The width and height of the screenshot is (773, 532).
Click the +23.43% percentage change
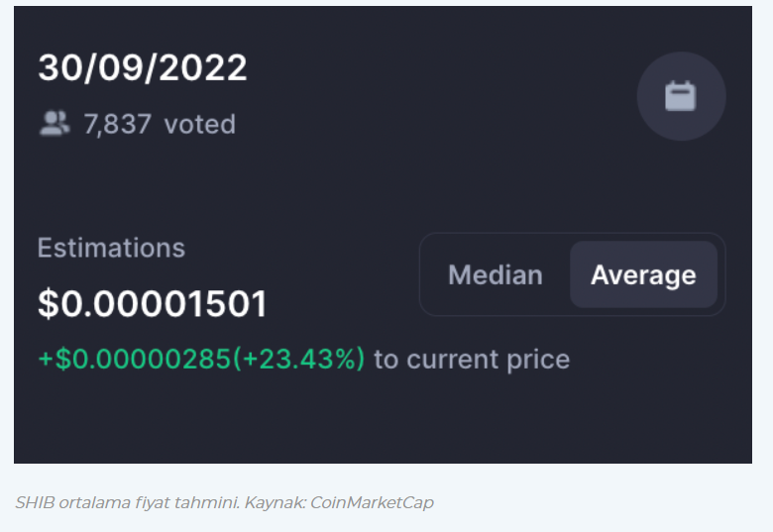(298, 358)
